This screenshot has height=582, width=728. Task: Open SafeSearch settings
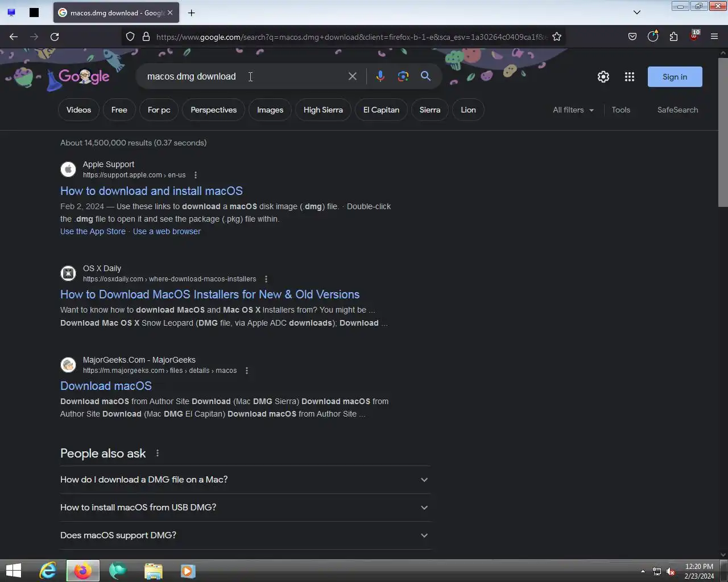pos(678,110)
